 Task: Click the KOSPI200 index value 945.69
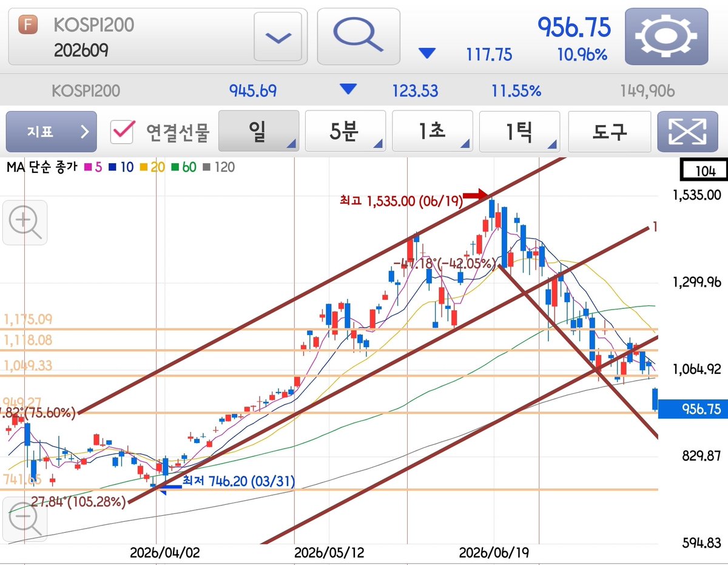tap(252, 91)
